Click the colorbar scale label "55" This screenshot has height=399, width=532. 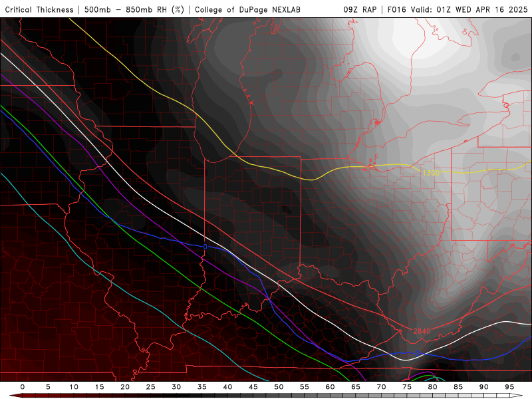click(305, 387)
